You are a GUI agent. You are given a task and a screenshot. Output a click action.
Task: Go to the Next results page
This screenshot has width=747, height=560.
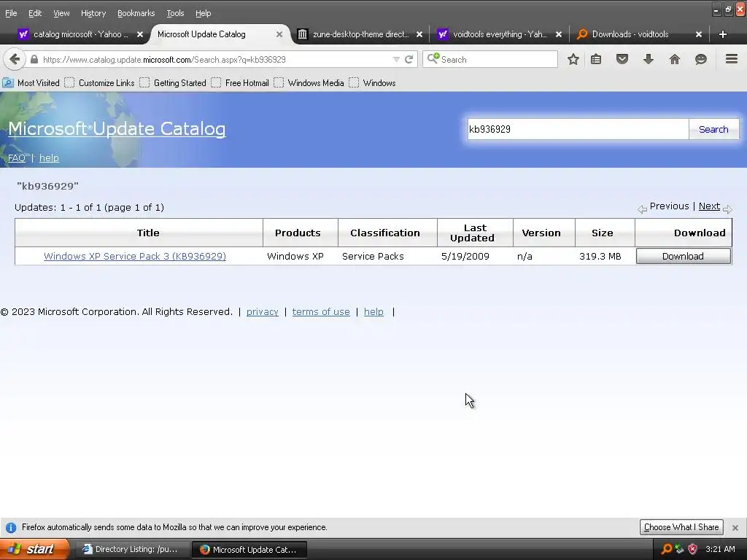[x=709, y=206]
